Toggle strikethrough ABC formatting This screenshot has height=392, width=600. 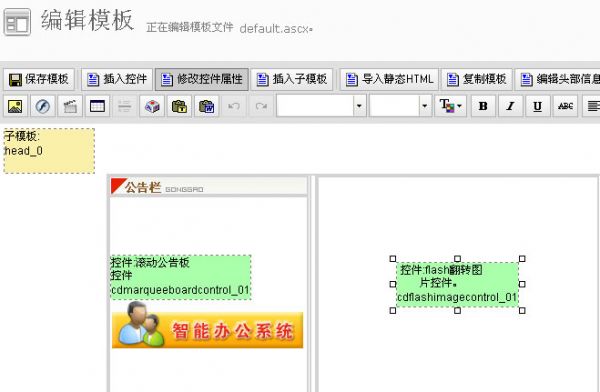point(565,106)
